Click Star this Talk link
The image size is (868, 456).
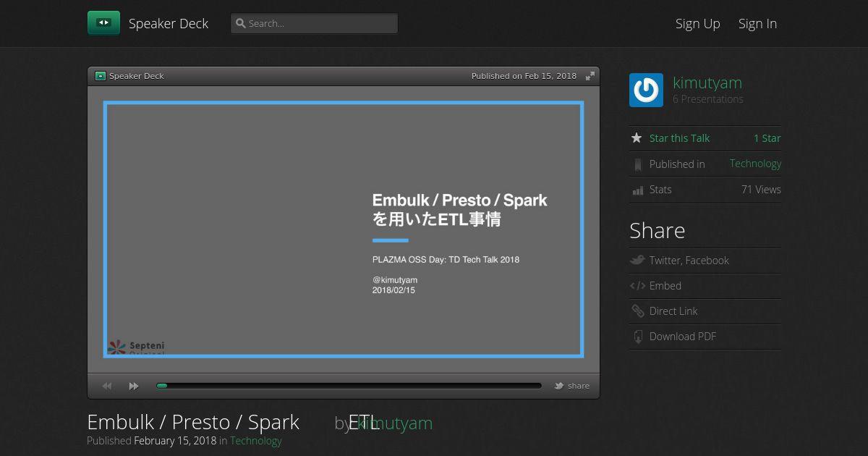click(x=679, y=138)
